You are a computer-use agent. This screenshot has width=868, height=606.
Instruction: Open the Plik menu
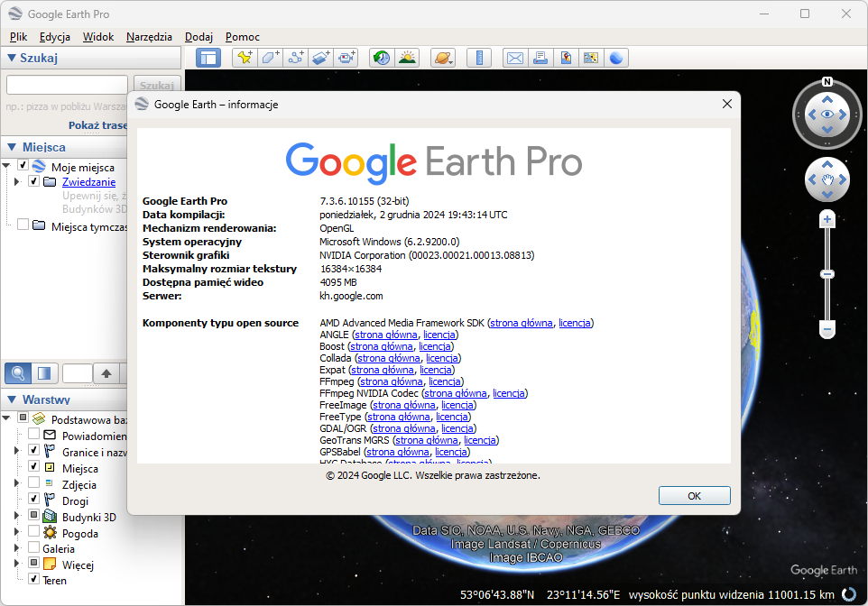coord(18,37)
